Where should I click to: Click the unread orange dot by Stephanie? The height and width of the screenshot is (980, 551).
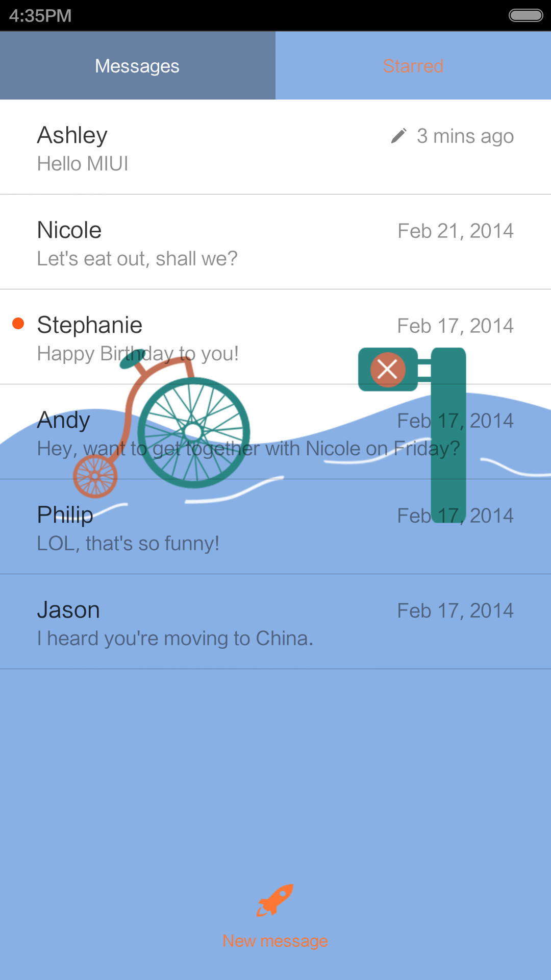coord(18,323)
